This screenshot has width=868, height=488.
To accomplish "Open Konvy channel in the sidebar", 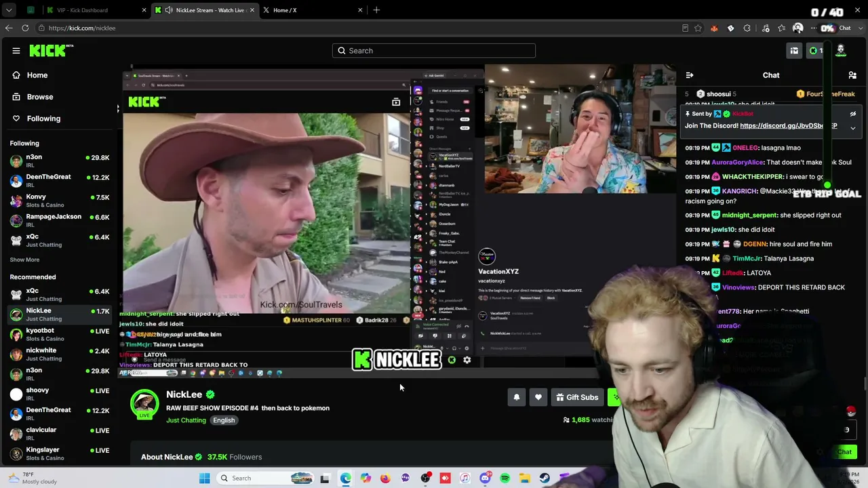I will click(x=60, y=201).
